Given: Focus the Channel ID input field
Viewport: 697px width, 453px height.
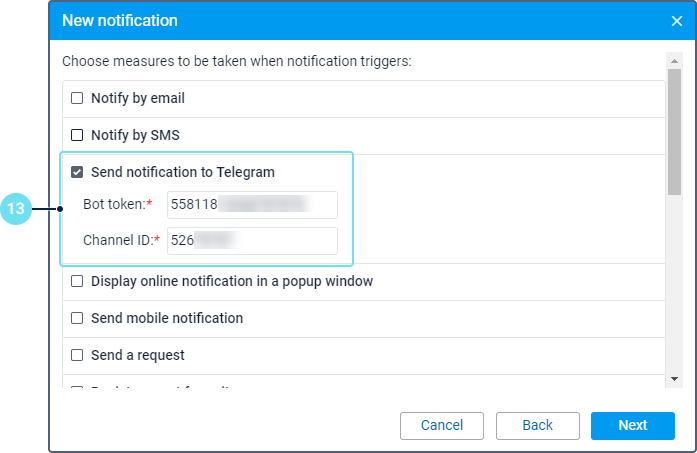Looking at the screenshot, I should pyautogui.click(x=252, y=241).
